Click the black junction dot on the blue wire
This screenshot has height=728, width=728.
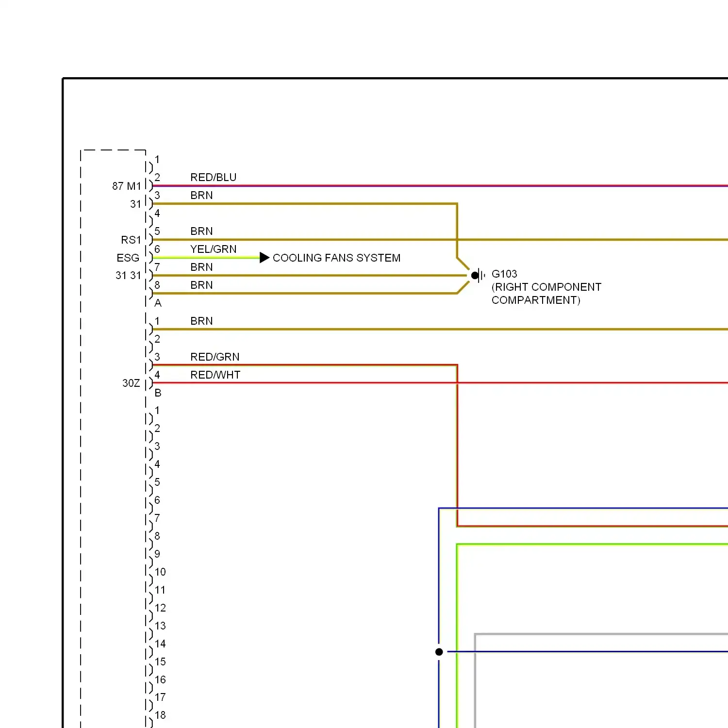pos(439,652)
